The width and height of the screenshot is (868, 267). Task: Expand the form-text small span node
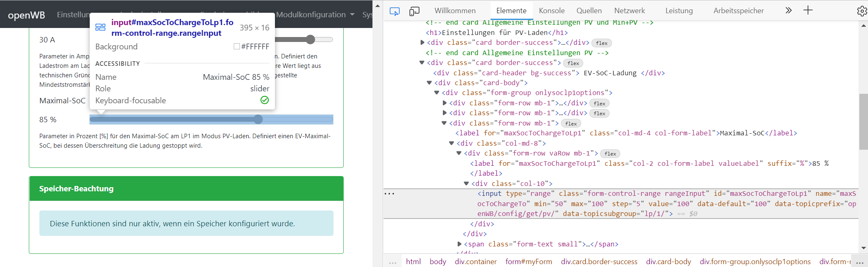pos(459,244)
